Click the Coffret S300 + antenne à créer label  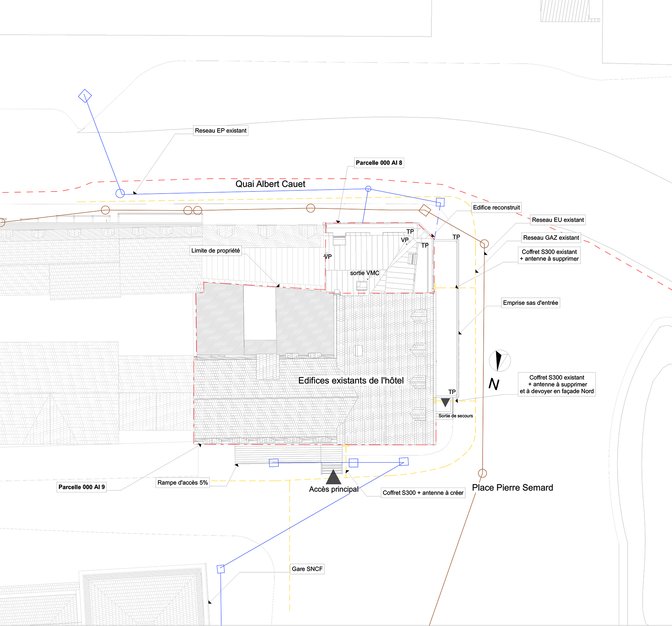423,493
